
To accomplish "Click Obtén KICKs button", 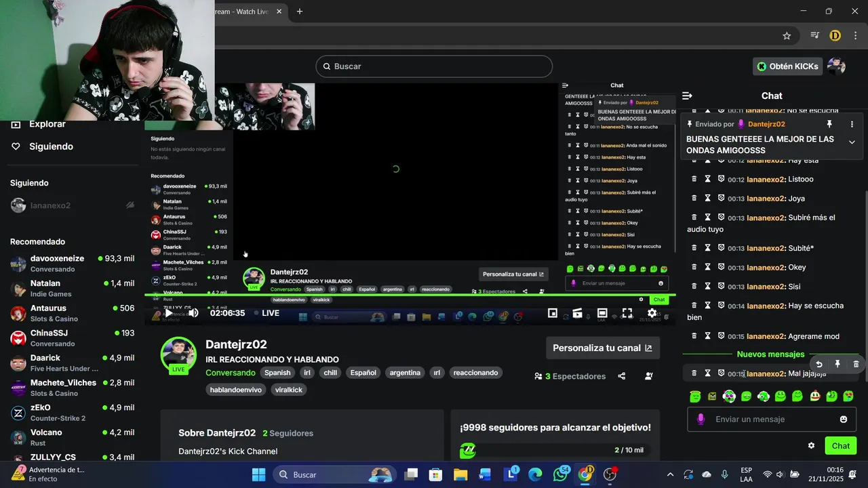I will (x=787, y=66).
